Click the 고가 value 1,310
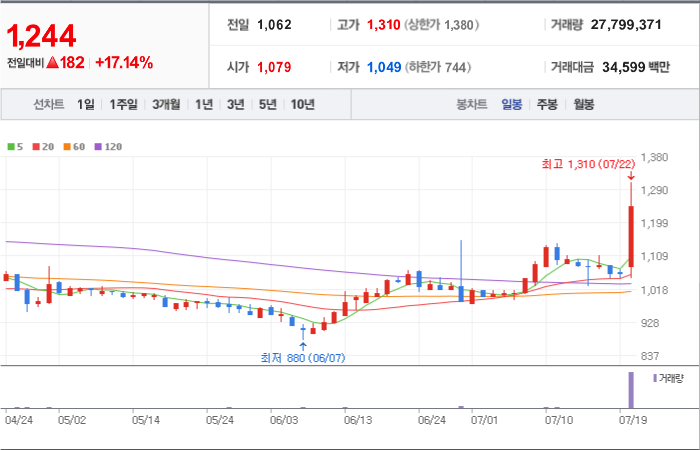 (x=383, y=25)
